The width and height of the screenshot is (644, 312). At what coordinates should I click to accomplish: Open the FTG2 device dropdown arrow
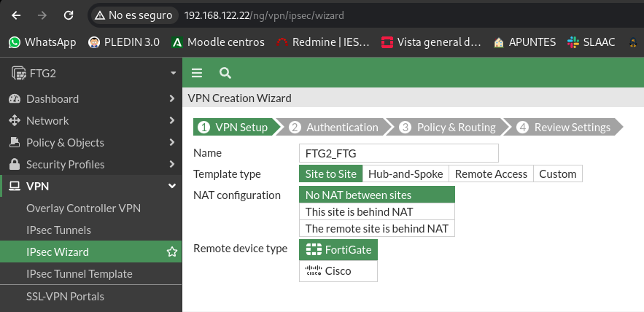(173, 74)
